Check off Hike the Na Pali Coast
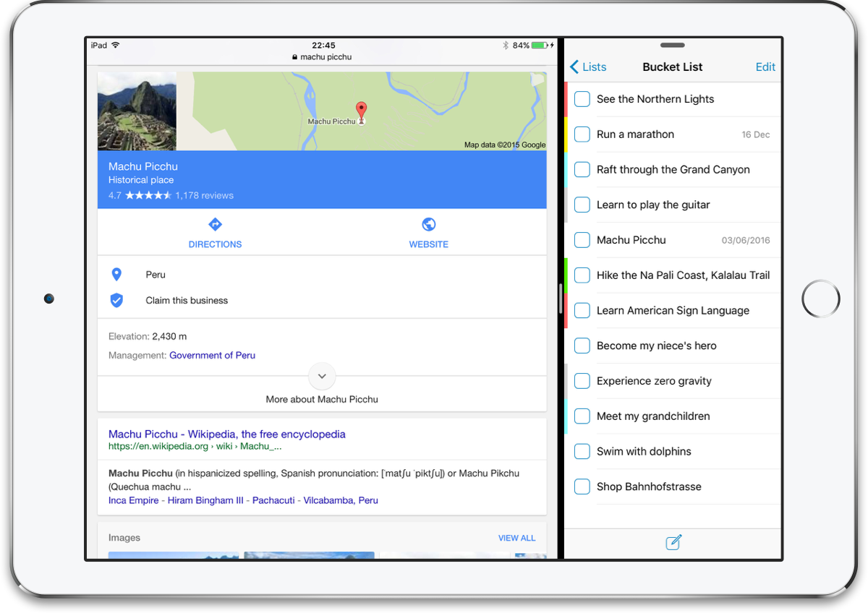868x613 pixels. tap(582, 275)
